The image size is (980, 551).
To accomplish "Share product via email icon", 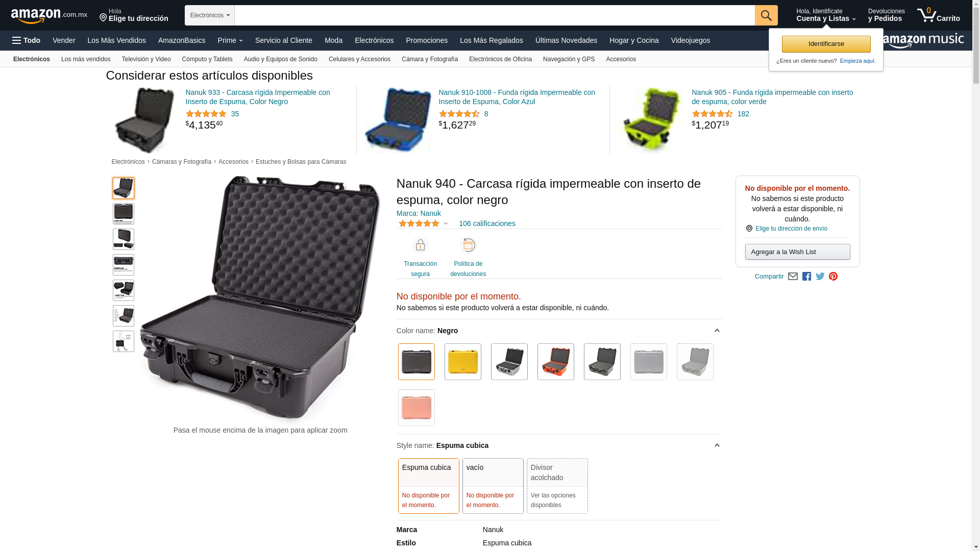I will pos(793,277).
